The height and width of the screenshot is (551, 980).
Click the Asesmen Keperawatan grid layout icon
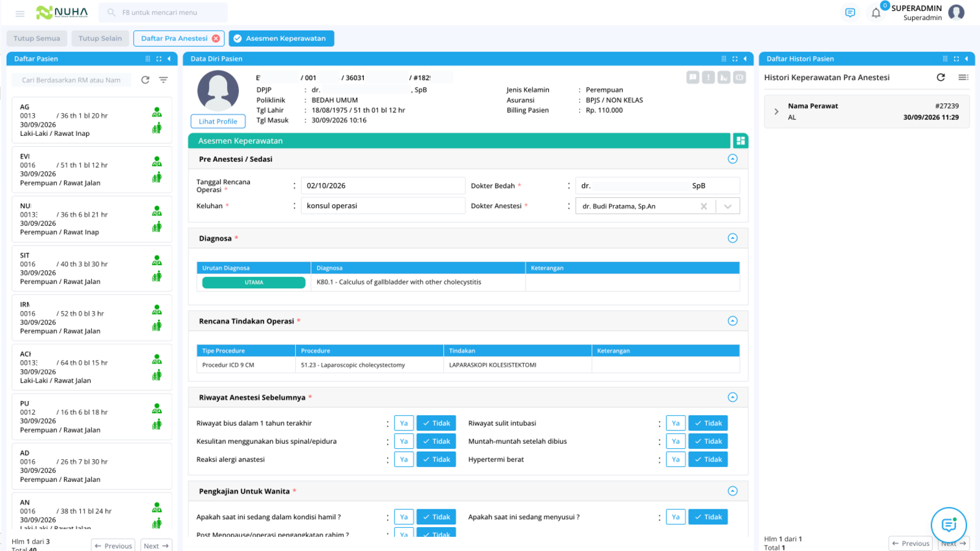click(x=741, y=141)
